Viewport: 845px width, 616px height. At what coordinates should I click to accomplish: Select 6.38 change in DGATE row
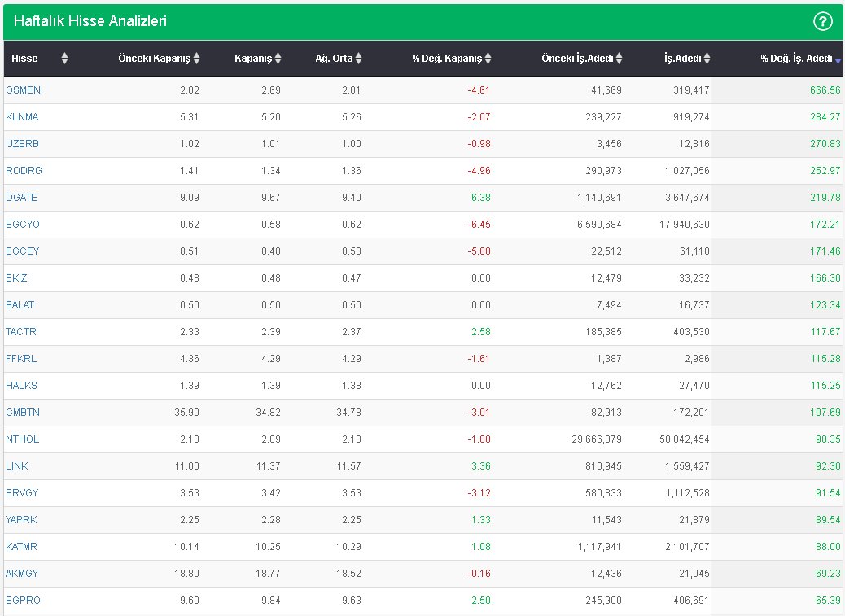(x=481, y=198)
